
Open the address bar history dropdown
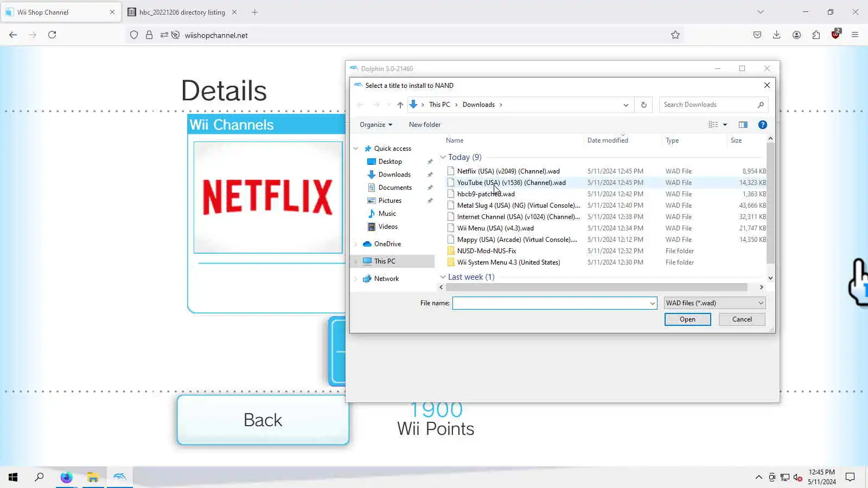[x=626, y=105]
